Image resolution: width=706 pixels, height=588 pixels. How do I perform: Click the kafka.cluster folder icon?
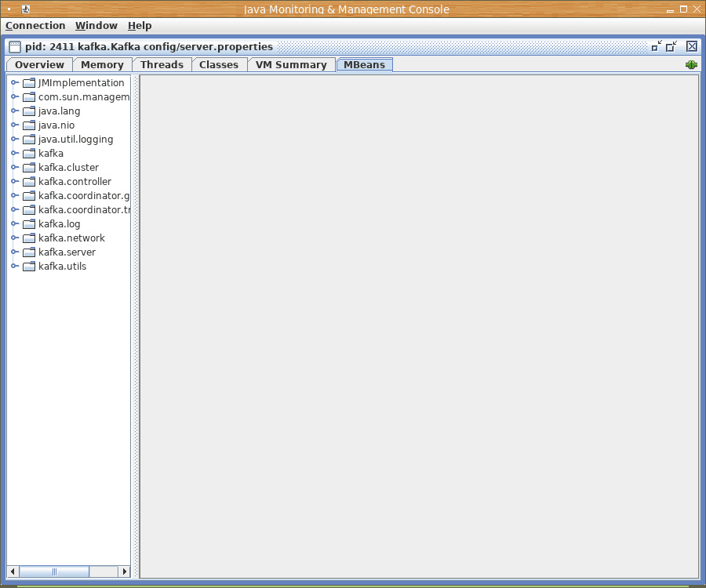click(x=29, y=167)
